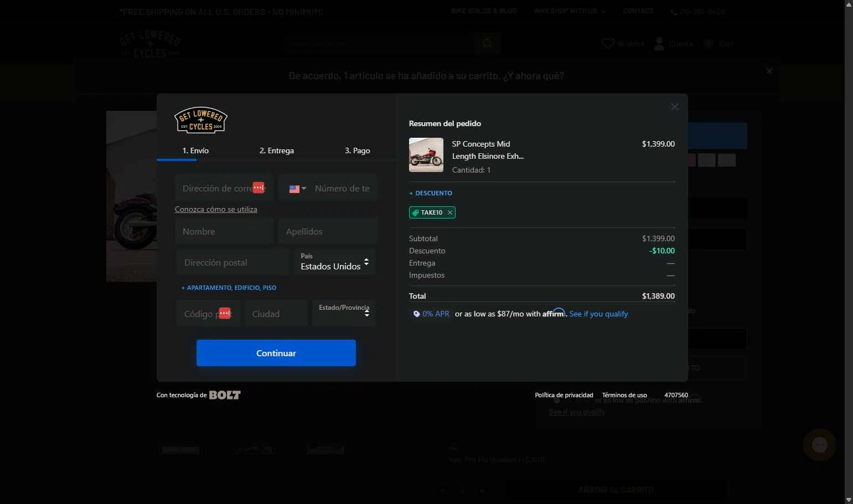Screen dimensions: 853x504
Task: Open the phone country flag selector
Action: [298, 189]
